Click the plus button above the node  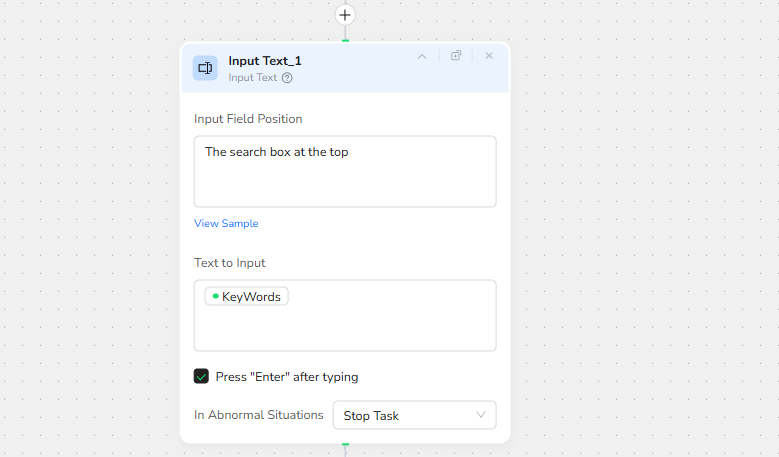point(345,15)
